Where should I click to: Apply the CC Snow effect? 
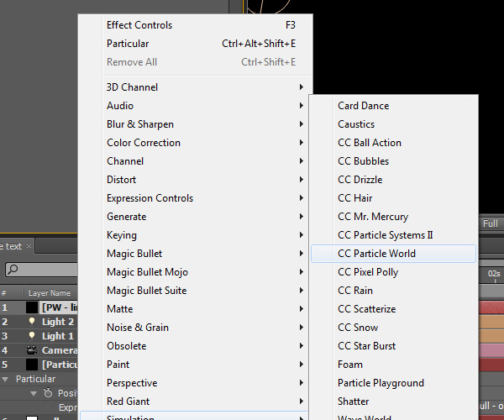[393, 327]
